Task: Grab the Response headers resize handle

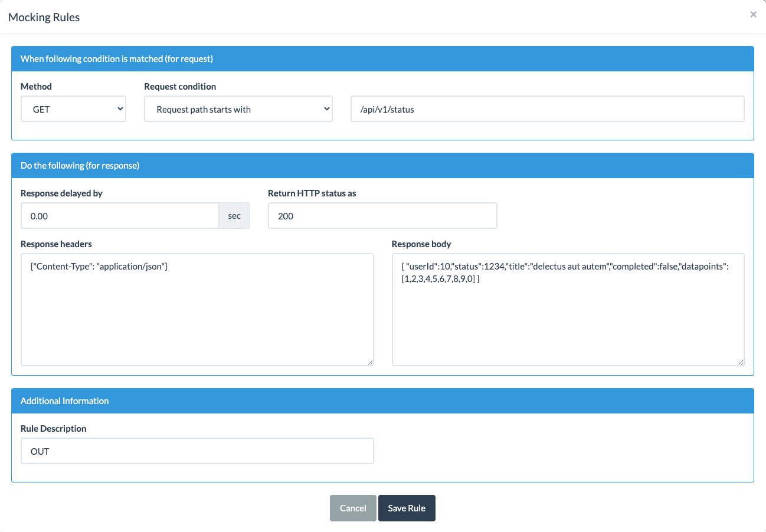Action: (370, 362)
